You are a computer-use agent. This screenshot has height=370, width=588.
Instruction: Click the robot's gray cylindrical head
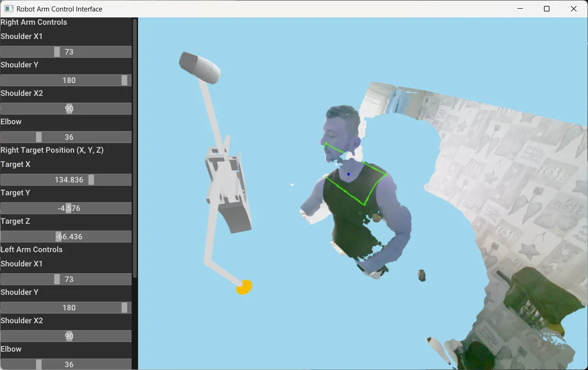click(x=200, y=68)
